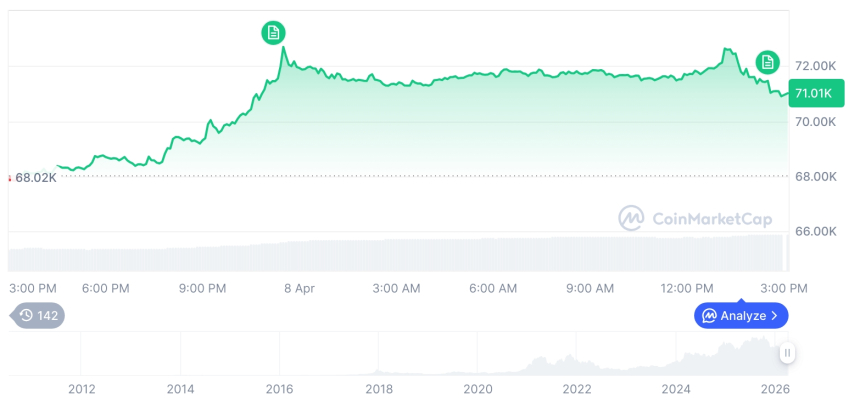Click the red marker beside 68.02K label

point(10,178)
